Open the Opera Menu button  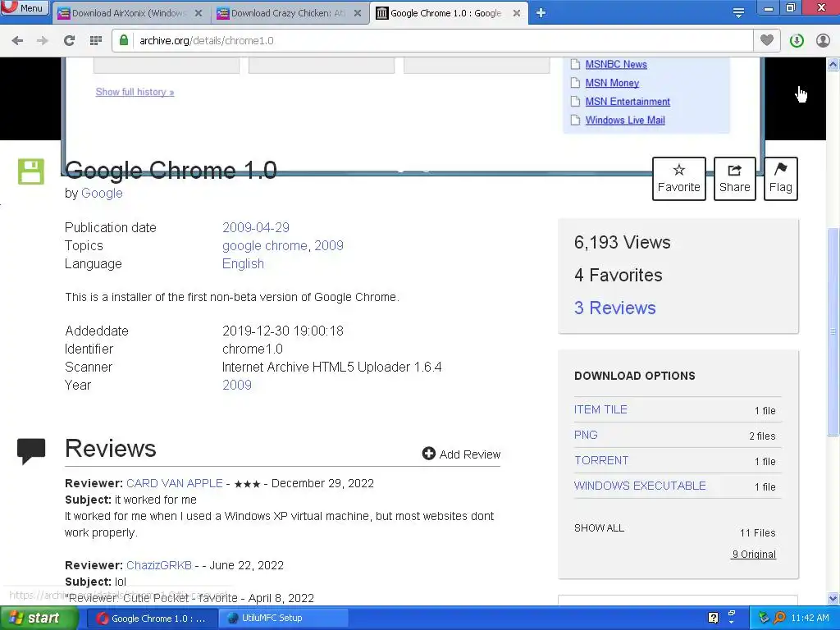[x=25, y=7]
